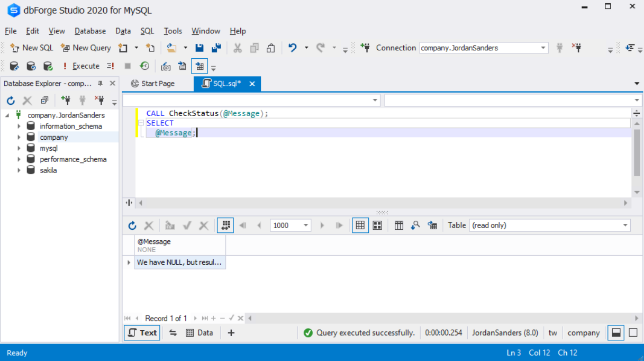Click the Database Explorer new connection plug
Screen dimensions: 644x361
coord(66,101)
